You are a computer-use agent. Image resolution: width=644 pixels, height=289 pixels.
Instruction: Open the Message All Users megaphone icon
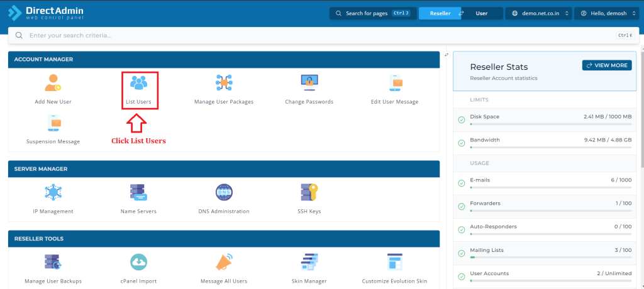[224, 262]
